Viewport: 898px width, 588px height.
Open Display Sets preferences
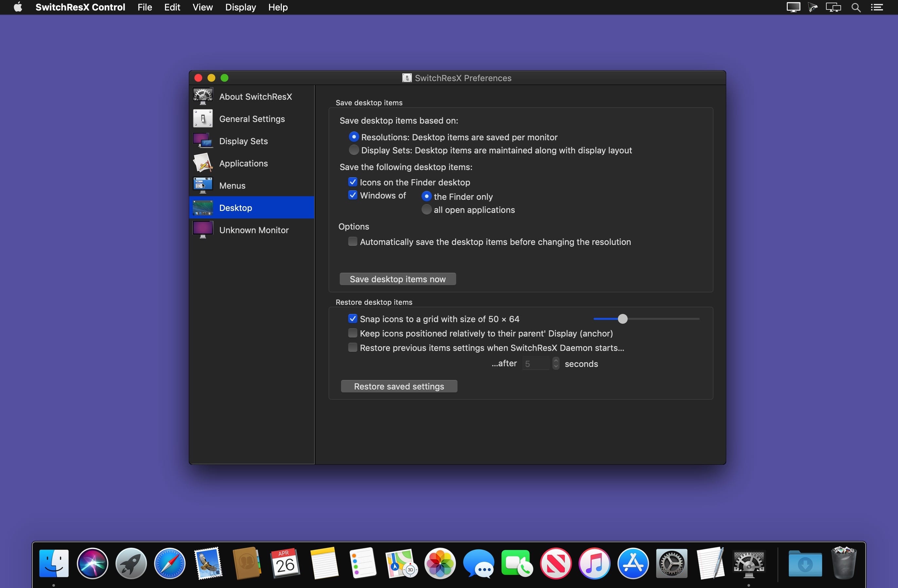point(252,141)
